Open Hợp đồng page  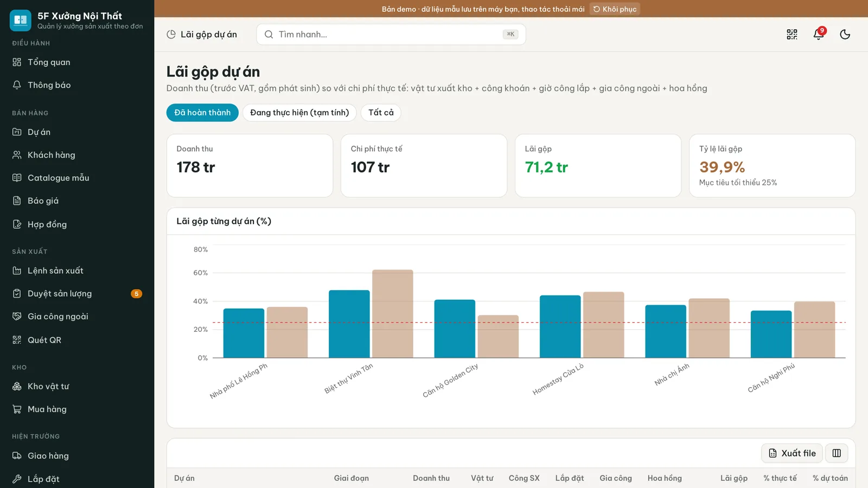point(77,224)
